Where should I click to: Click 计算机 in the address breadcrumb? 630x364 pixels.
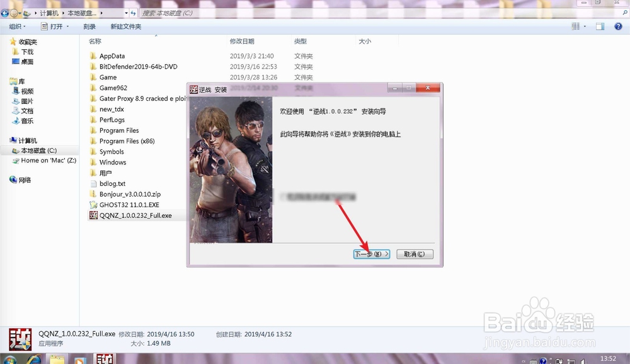click(49, 13)
